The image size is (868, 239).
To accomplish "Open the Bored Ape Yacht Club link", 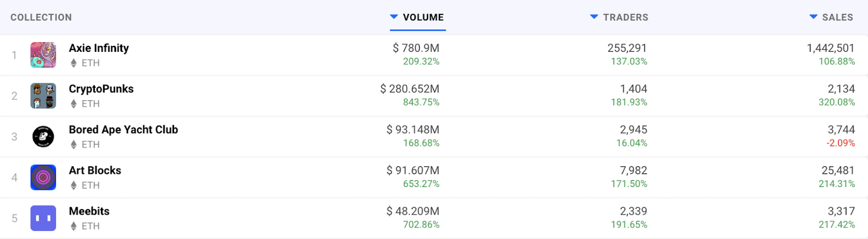I will pyautogui.click(x=123, y=129).
